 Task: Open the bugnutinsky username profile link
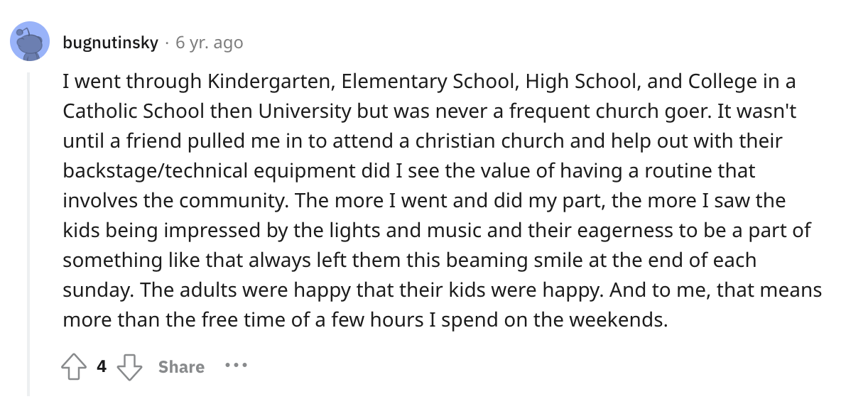(x=110, y=43)
